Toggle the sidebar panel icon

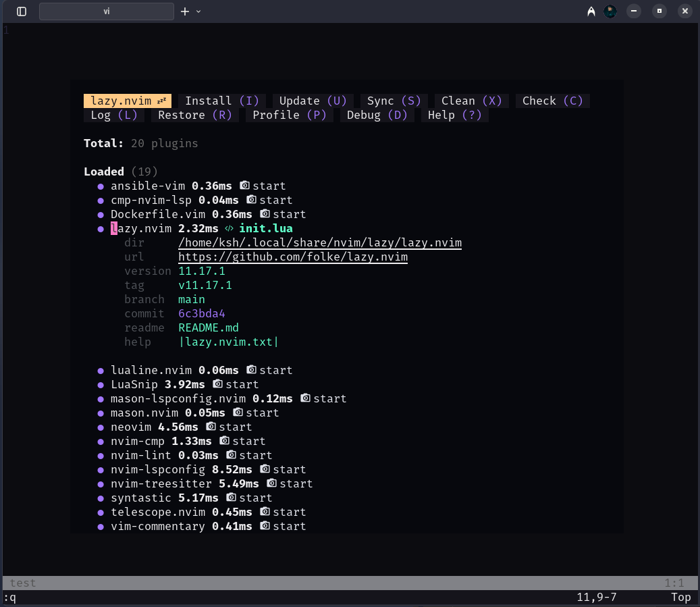[22, 11]
